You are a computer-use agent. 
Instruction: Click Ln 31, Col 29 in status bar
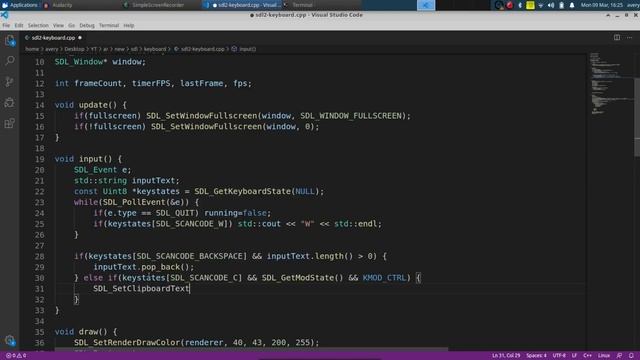click(x=506, y=356)
